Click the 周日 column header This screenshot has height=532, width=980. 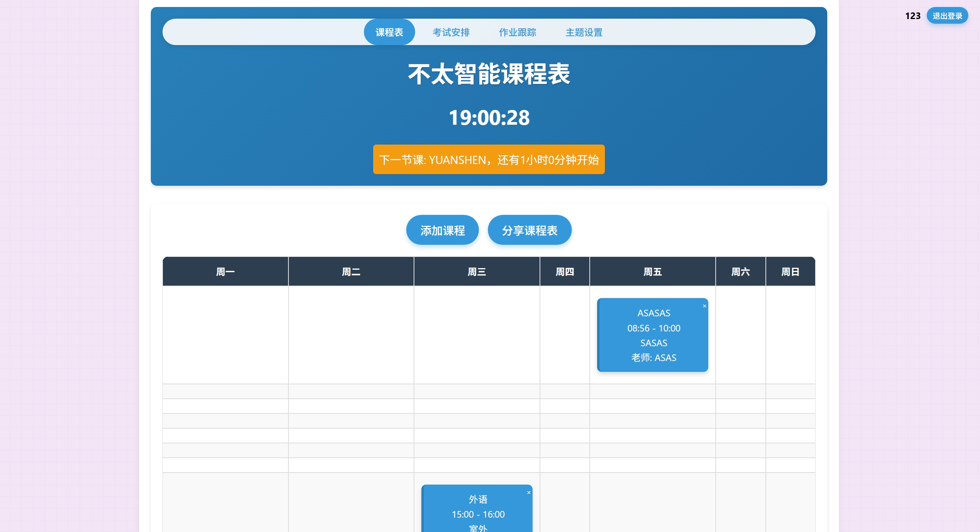[x=790, y=272]
